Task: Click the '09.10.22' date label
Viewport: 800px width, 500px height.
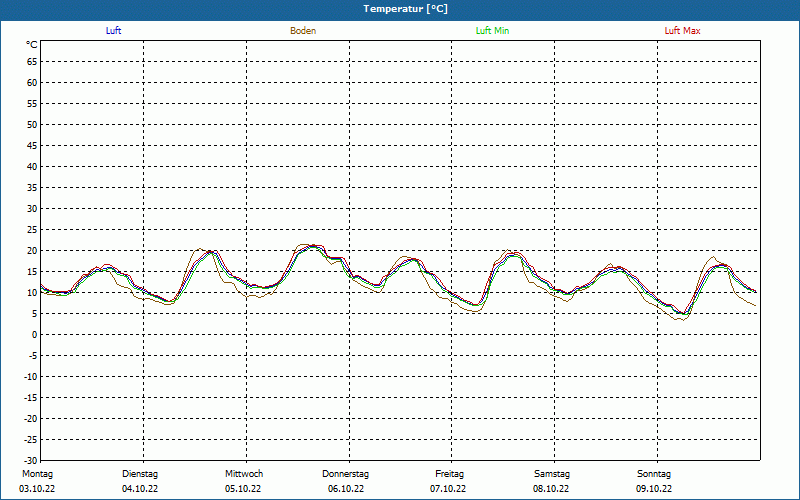Action: pyautogui.click(x=654, y=489)
